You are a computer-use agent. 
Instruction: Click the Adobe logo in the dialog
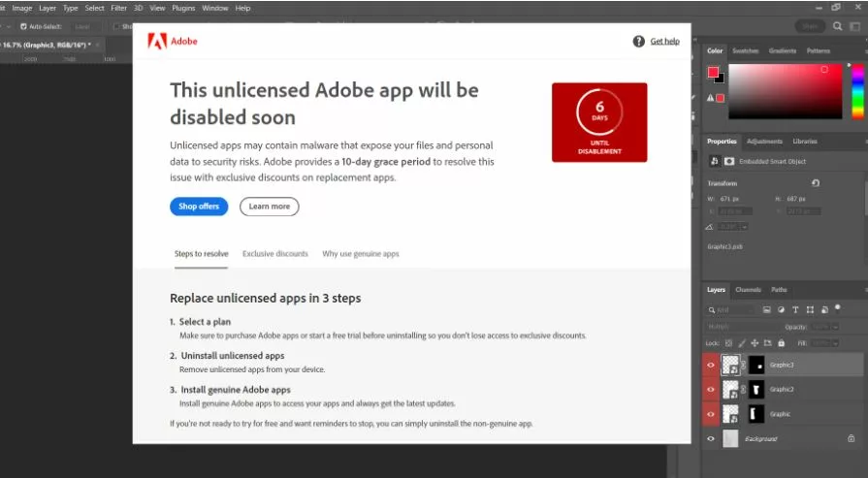click(x=173, y=41)
